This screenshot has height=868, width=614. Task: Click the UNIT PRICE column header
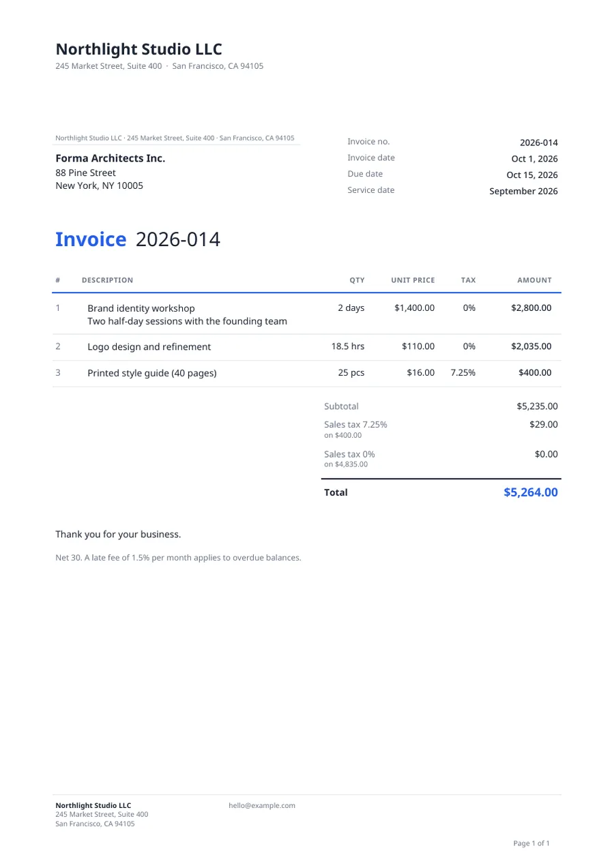tap(413, 280)
